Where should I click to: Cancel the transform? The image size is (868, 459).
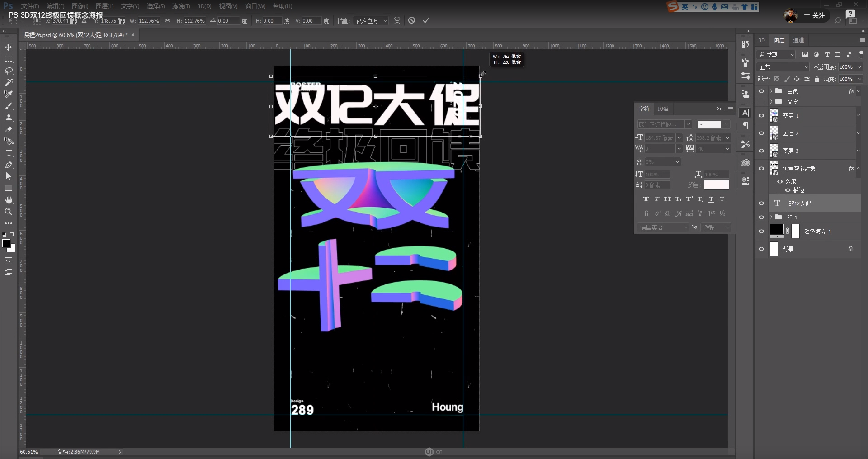coord(411,20)
